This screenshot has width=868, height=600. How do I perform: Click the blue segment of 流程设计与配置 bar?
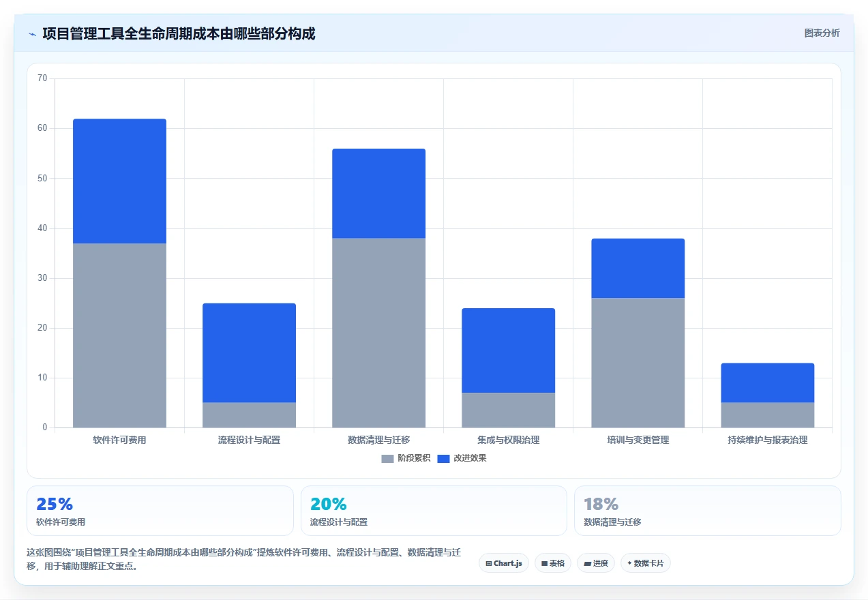pos(249,353)
